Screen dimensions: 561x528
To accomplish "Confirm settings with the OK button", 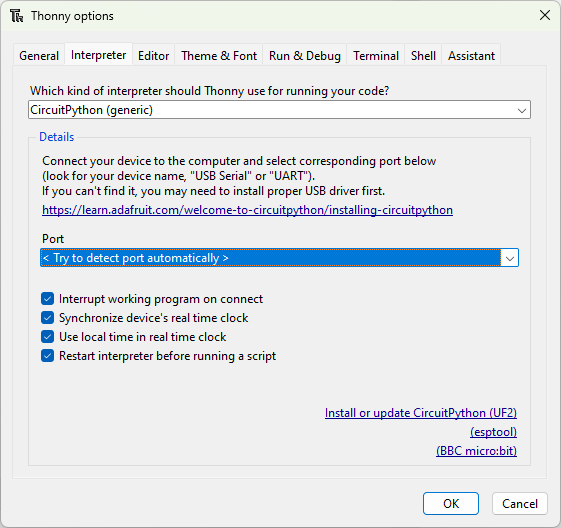I will point(451,503).
